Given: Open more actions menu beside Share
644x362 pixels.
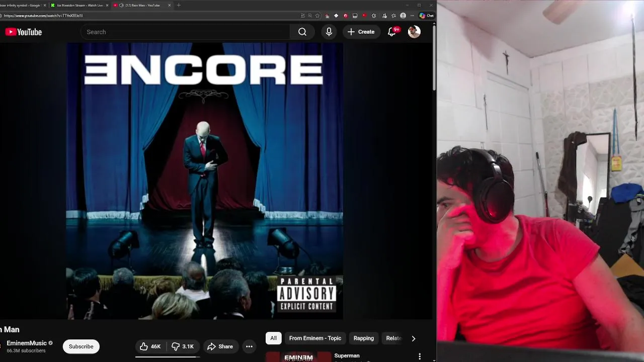Looking at the screenshot, I should (249, 346).
